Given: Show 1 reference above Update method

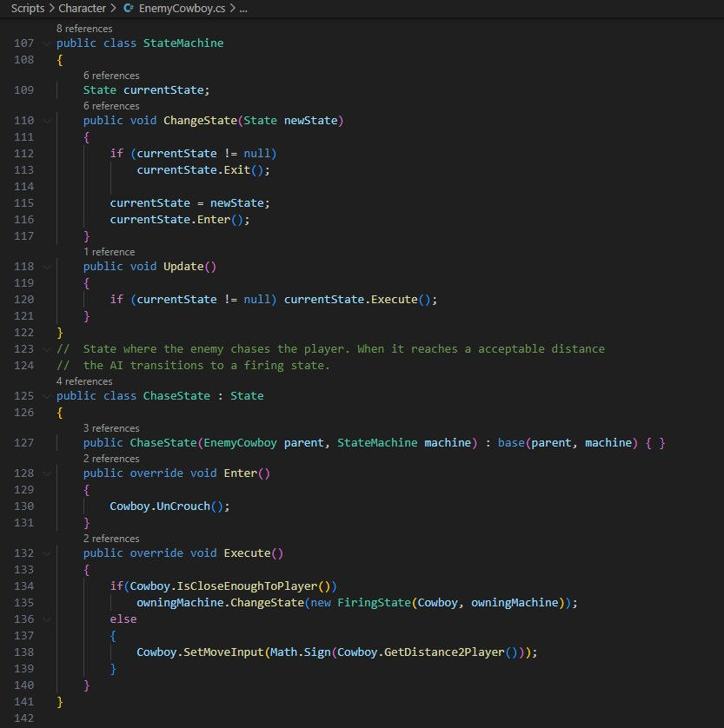Looking at the screenshot, I should pos(110,252).
